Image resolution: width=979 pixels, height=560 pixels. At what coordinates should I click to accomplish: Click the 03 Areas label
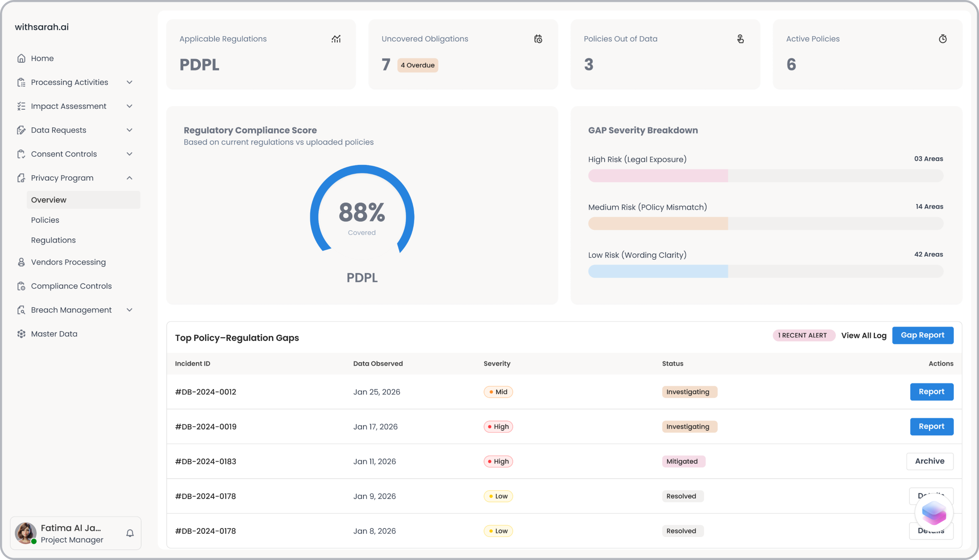[x=928, y=159]
